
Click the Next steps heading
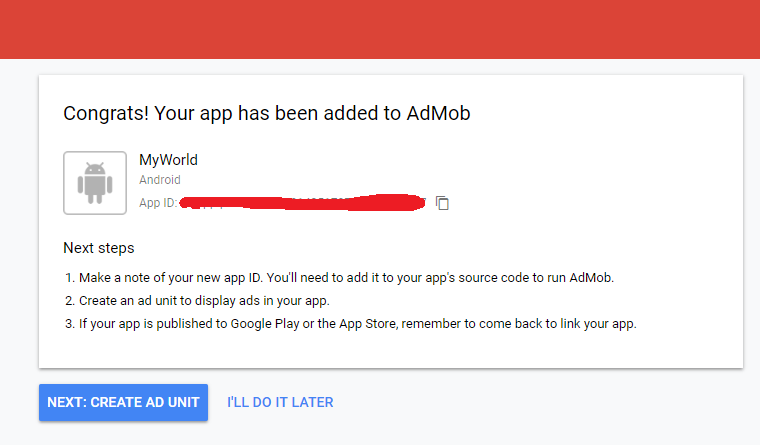pyautogui.click(x=99, y=248)
